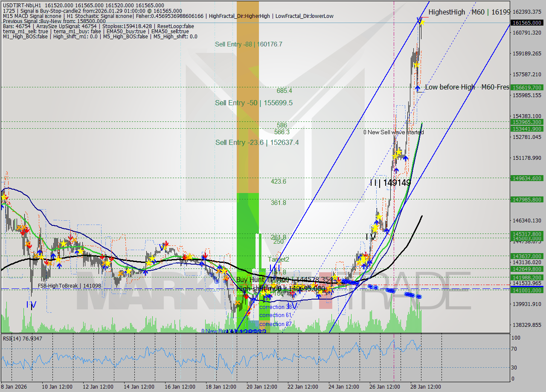
Task: Click the green 153965.300 price level tag
Action: [526, 122]
